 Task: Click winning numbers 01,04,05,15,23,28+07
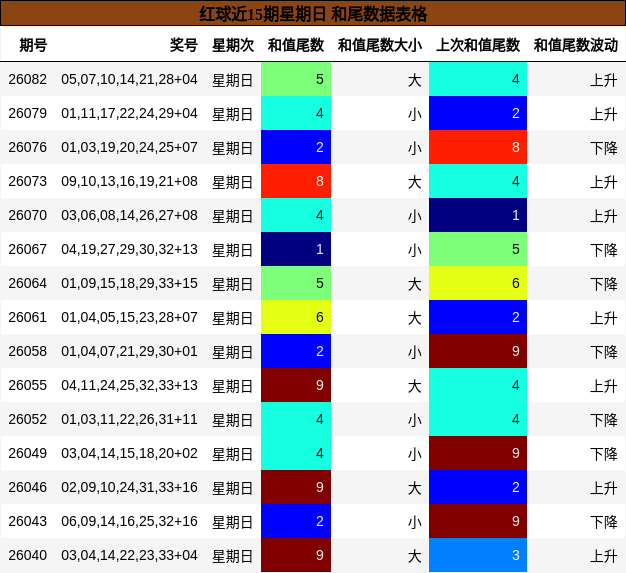pos(129,317)
